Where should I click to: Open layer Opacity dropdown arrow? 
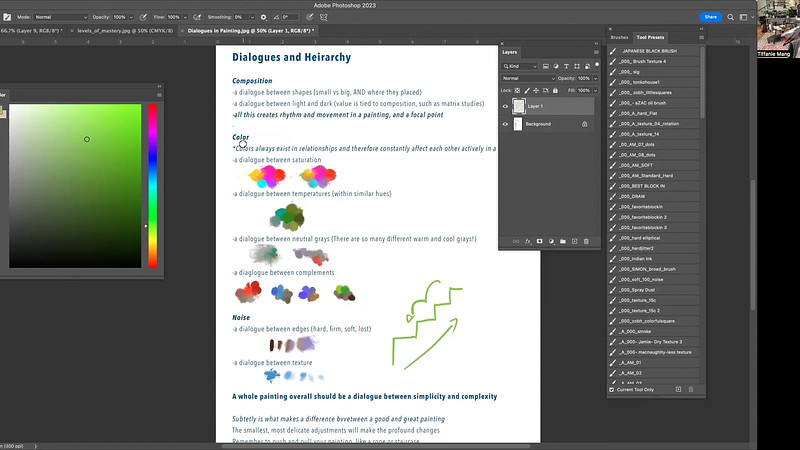click(x=595, y=79)
